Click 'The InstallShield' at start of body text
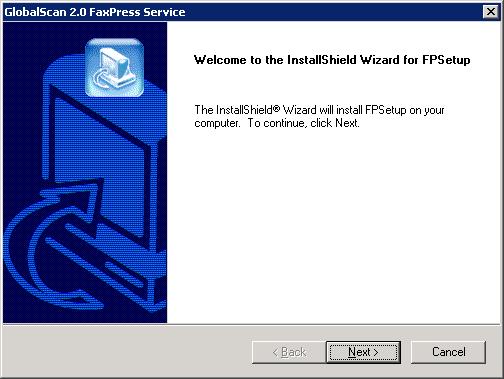The width and height of the screenshot is (504, 379). click(234, 110)
